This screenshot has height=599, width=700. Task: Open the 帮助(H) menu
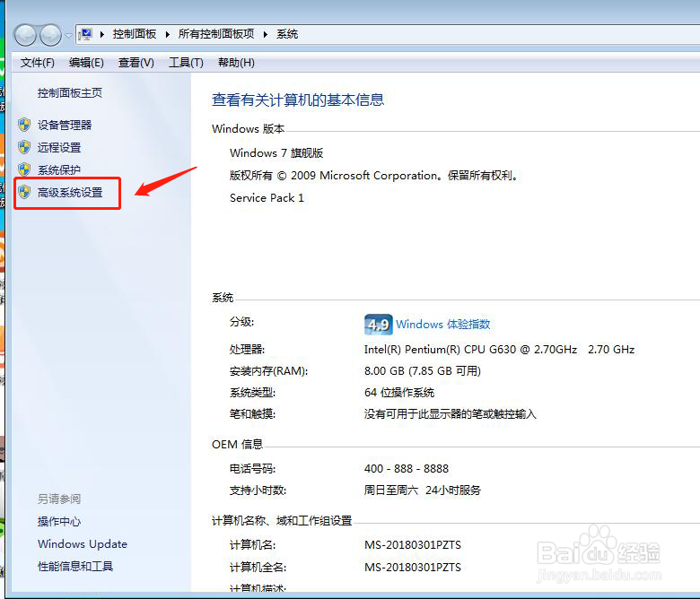pyautogui.click(x=236, y=63)
